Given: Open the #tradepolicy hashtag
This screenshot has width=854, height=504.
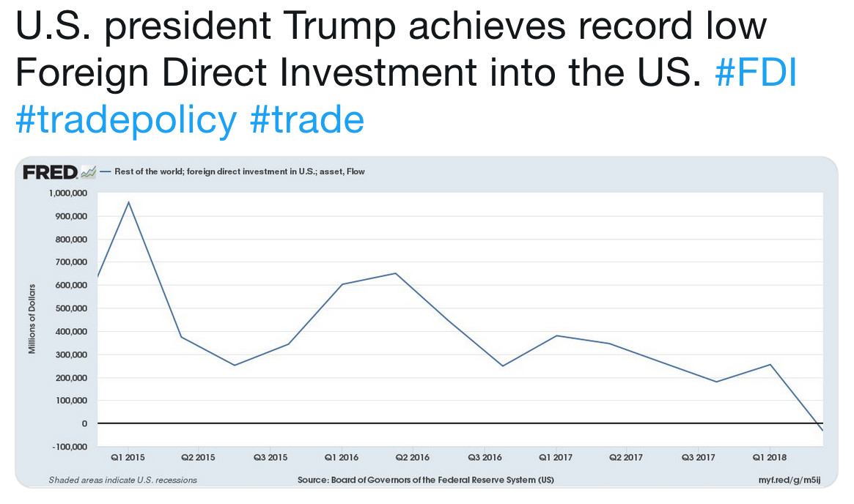Looking at the screenshot, I should point(126,119).
